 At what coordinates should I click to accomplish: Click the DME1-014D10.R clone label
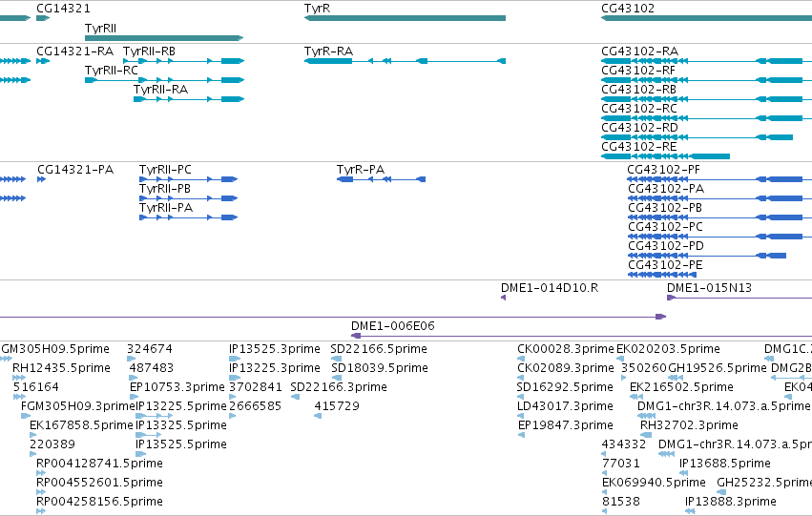pos(550,288)
